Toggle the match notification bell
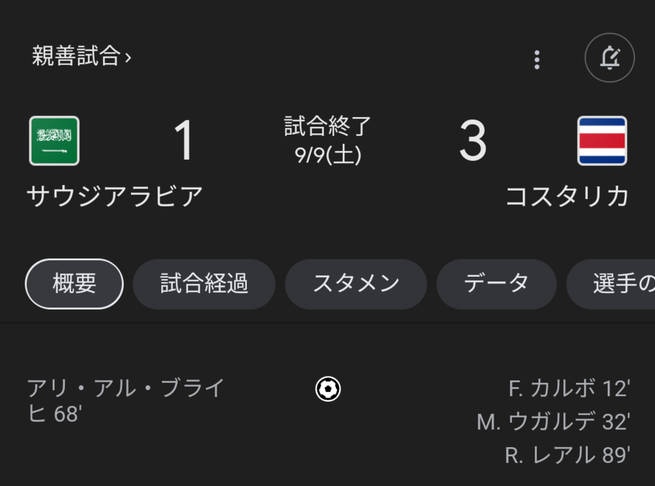The height and width of the screenshot is (486, 655). tap(609, 58)
